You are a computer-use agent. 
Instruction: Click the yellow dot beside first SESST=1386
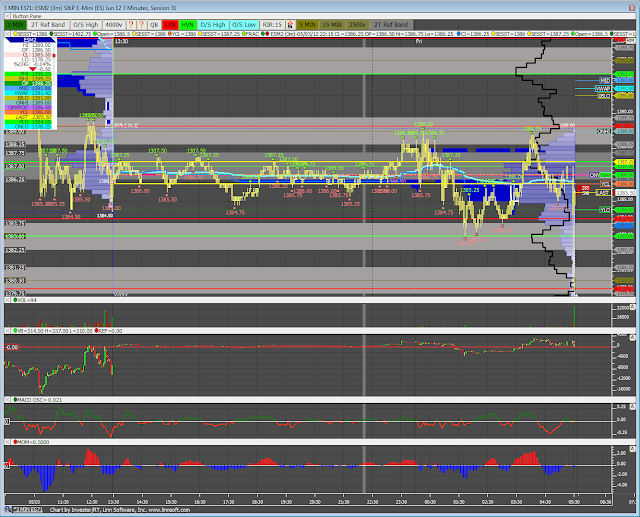coord(15,34)
